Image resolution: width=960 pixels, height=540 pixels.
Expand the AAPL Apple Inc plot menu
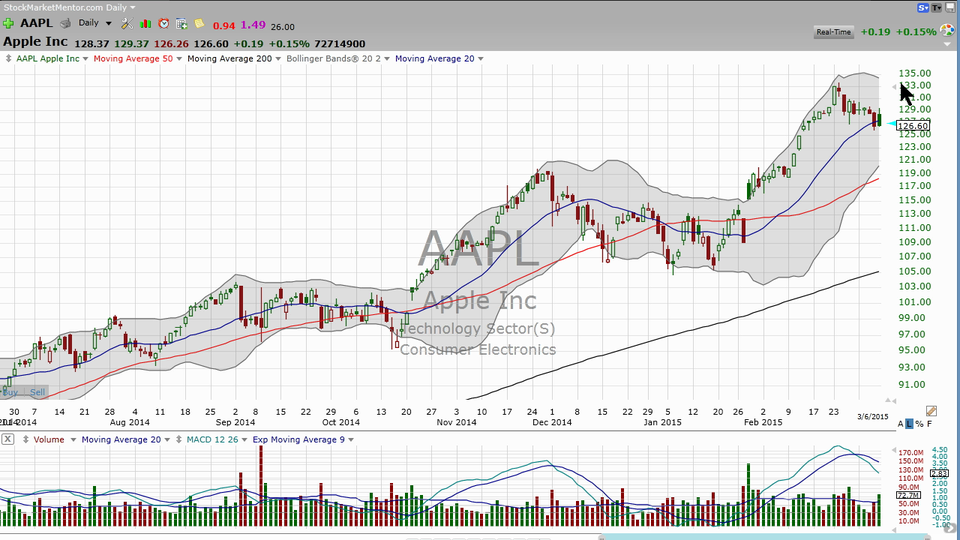(x=85, y=59)
